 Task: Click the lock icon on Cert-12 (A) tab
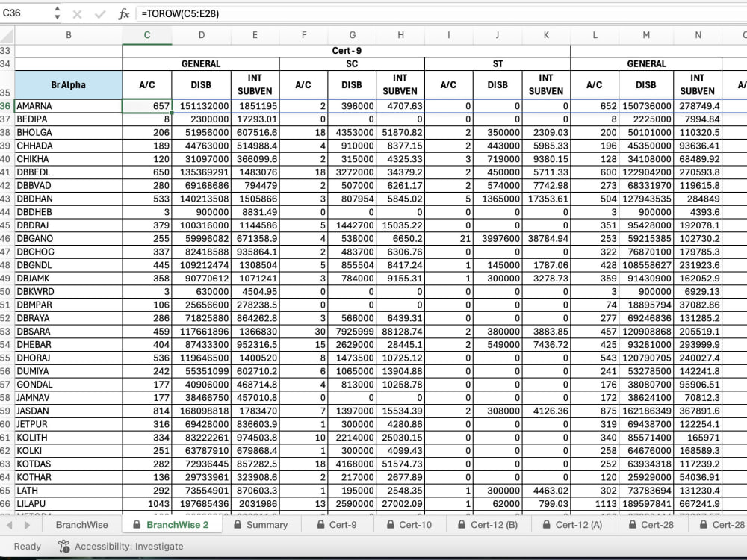click(547, 524)
